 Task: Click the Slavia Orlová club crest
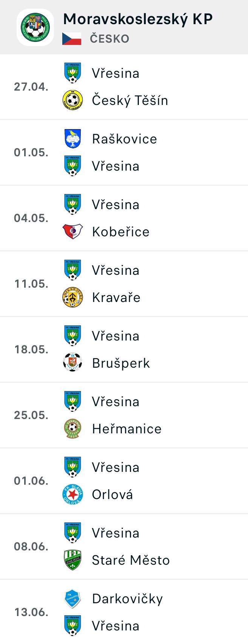click(x=72, y=494)
